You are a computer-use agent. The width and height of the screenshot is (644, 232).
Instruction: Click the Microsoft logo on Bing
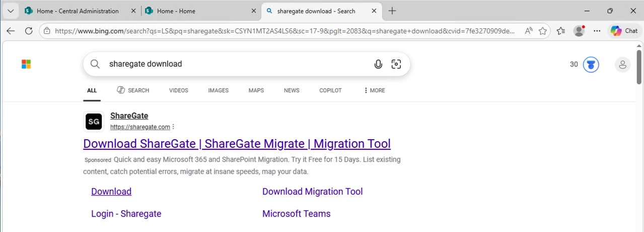pyautogui.click(x=26, y=64)
